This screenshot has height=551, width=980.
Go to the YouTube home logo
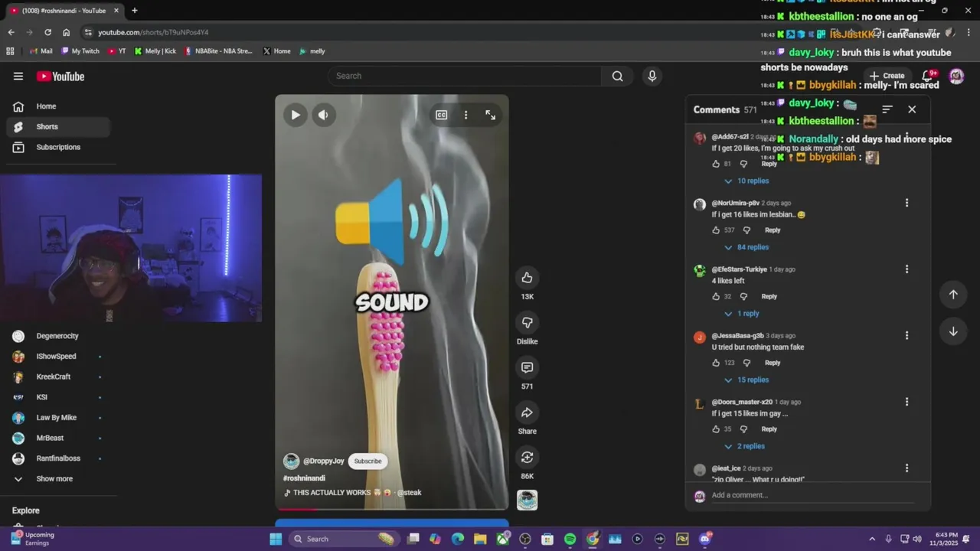coord(60,77)
